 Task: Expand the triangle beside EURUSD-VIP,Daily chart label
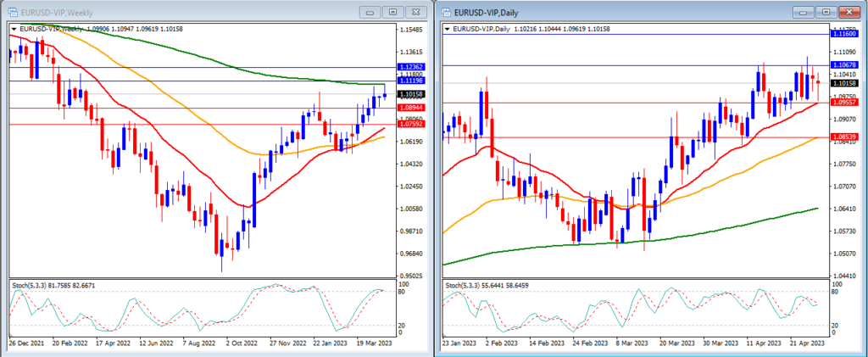point(448,29)
